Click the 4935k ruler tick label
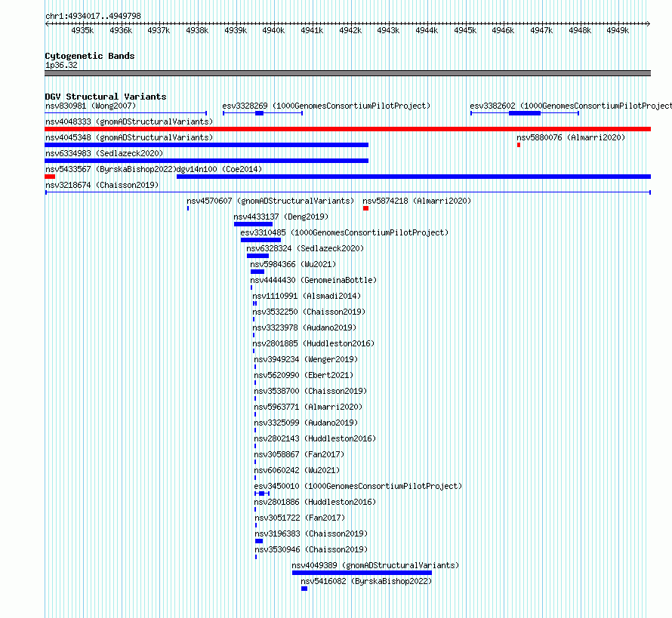Screen dimensions: 672x618 pyautogui.click(x=82, y=30)
